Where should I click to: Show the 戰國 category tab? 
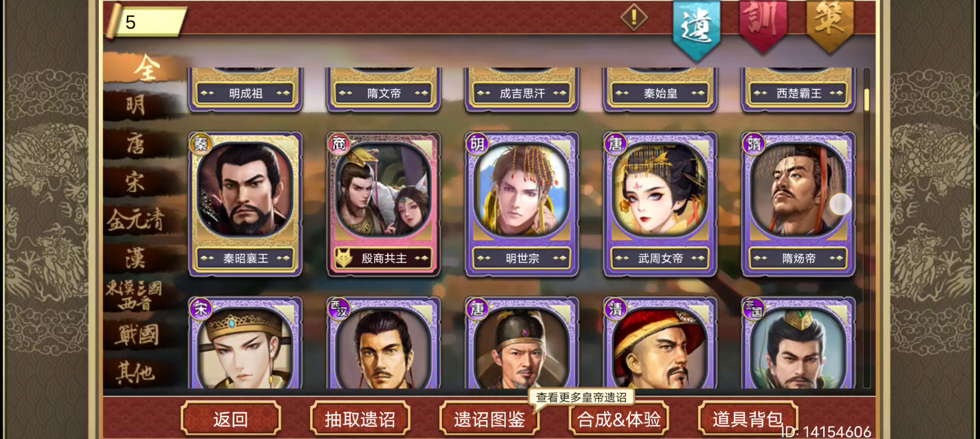[137, 334]
